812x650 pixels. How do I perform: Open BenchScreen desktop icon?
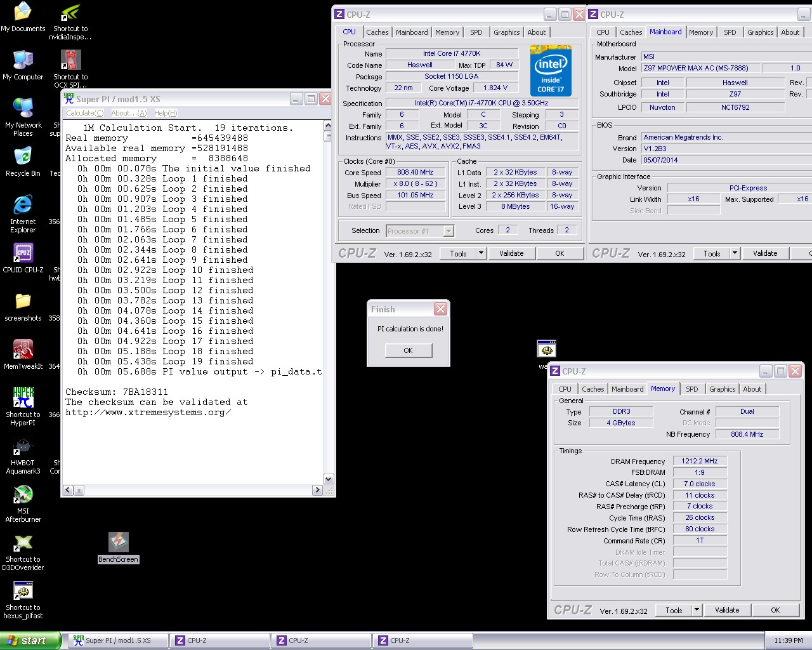point(118,548)
